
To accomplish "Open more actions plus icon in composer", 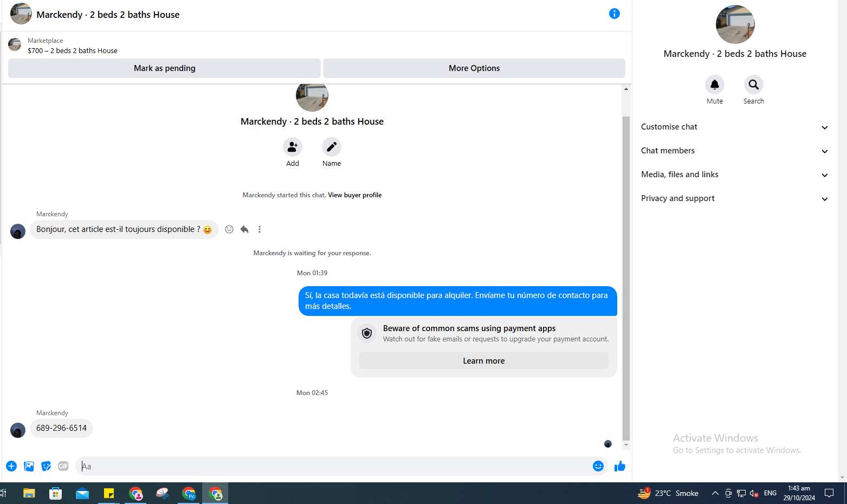I will [x=11, y=466].
